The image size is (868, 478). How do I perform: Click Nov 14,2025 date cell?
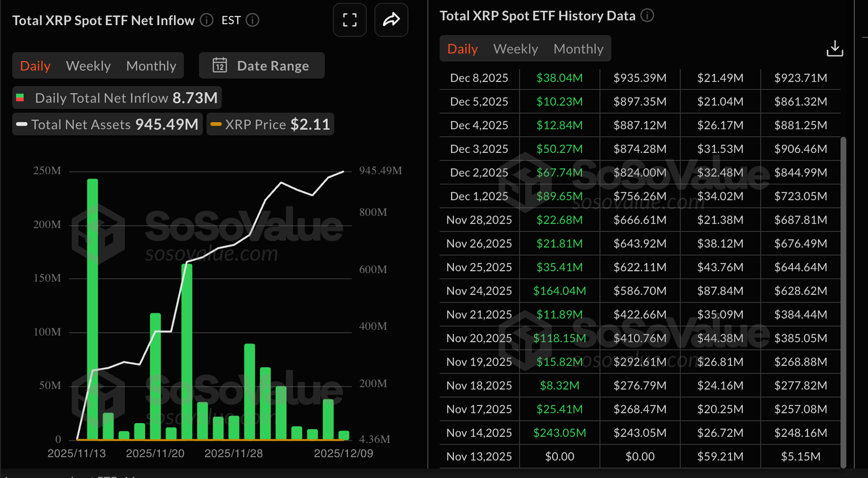[479, 433]
